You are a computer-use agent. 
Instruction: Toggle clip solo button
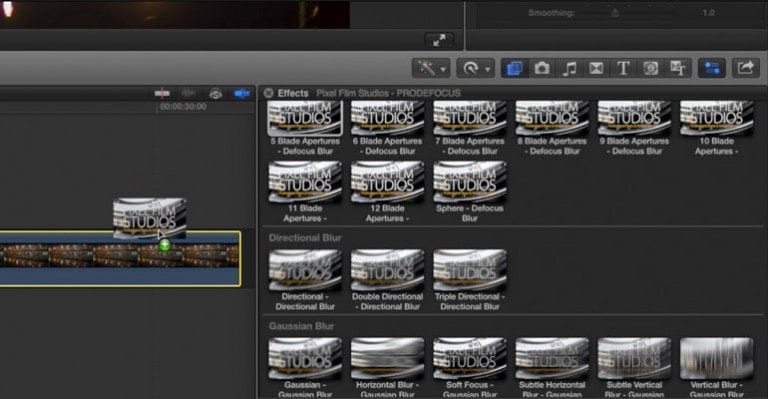pos(216,93)
